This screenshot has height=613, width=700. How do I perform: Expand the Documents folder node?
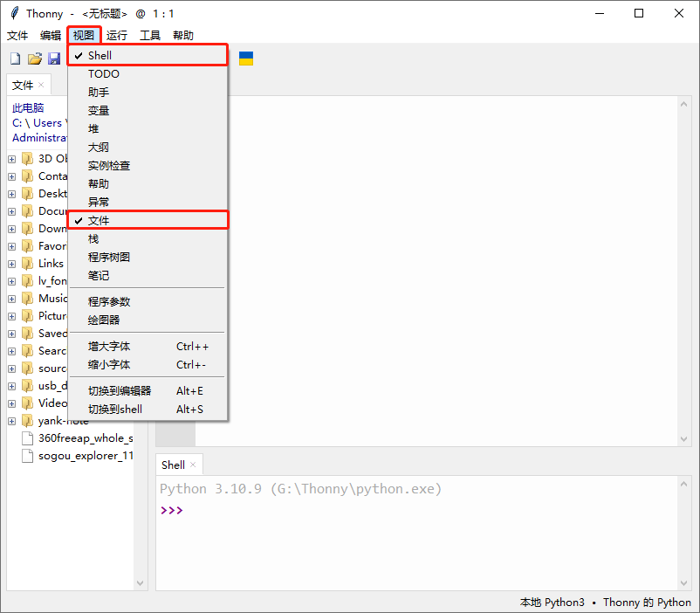12,211
